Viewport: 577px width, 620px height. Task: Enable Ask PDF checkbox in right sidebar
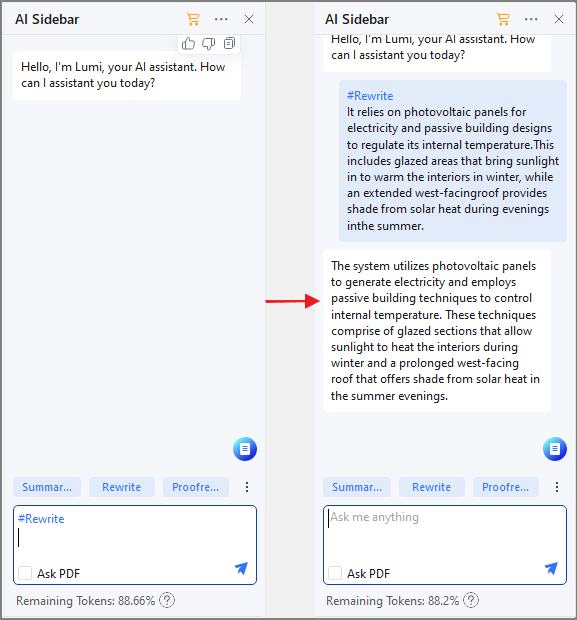pos(335,573)
